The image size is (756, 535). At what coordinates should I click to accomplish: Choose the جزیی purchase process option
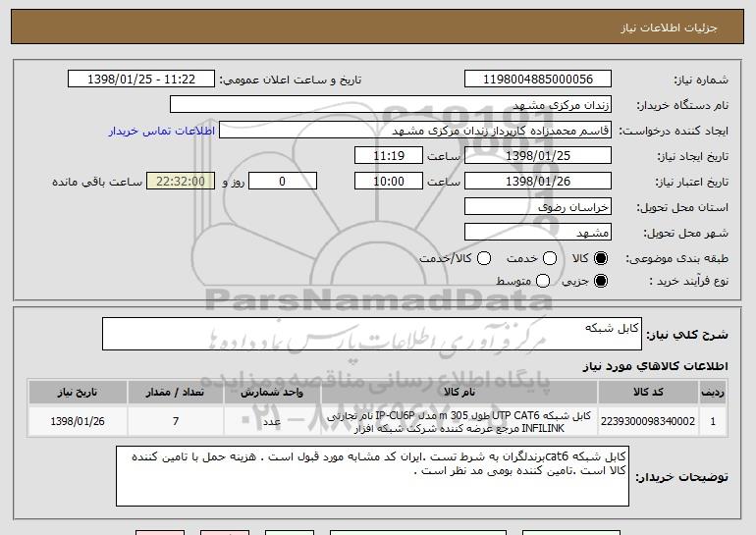(x=601, y=281)
